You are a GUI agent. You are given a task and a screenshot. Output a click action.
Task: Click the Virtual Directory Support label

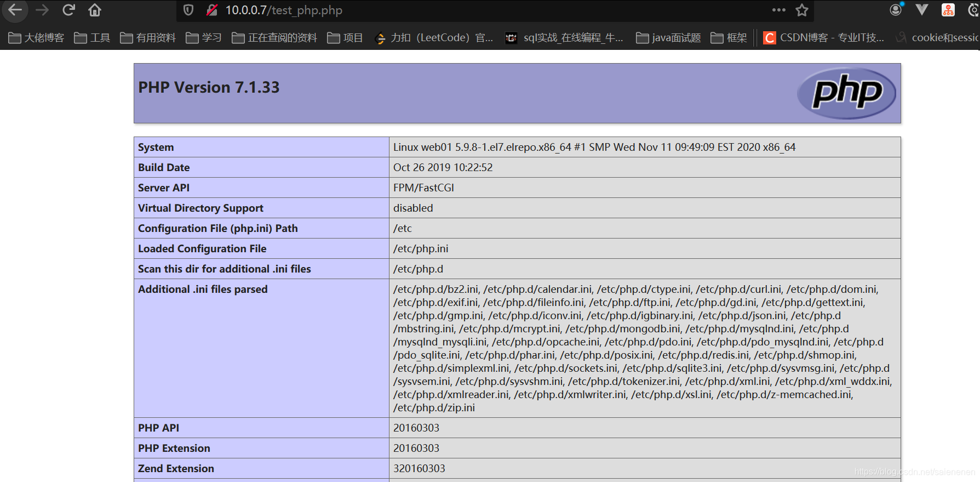[x=200, y=208]
